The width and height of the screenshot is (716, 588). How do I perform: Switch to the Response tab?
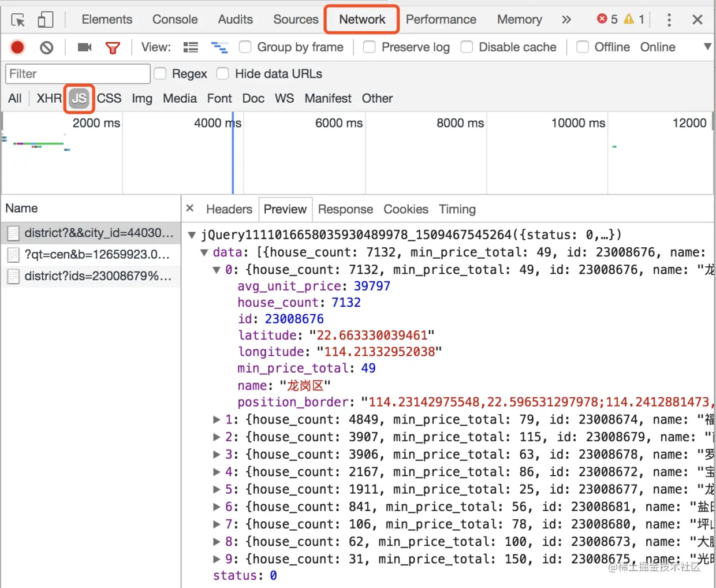coord(345,209)
